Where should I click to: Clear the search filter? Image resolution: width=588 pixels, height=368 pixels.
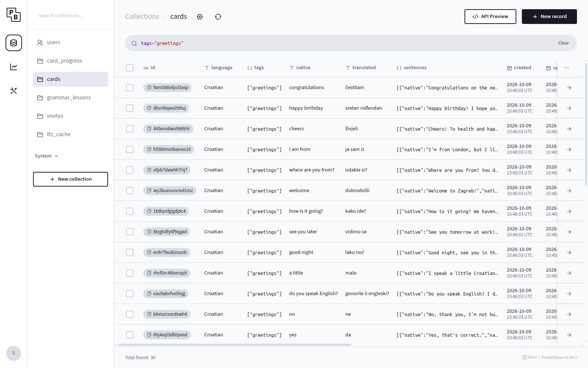(x=563, y=43)
